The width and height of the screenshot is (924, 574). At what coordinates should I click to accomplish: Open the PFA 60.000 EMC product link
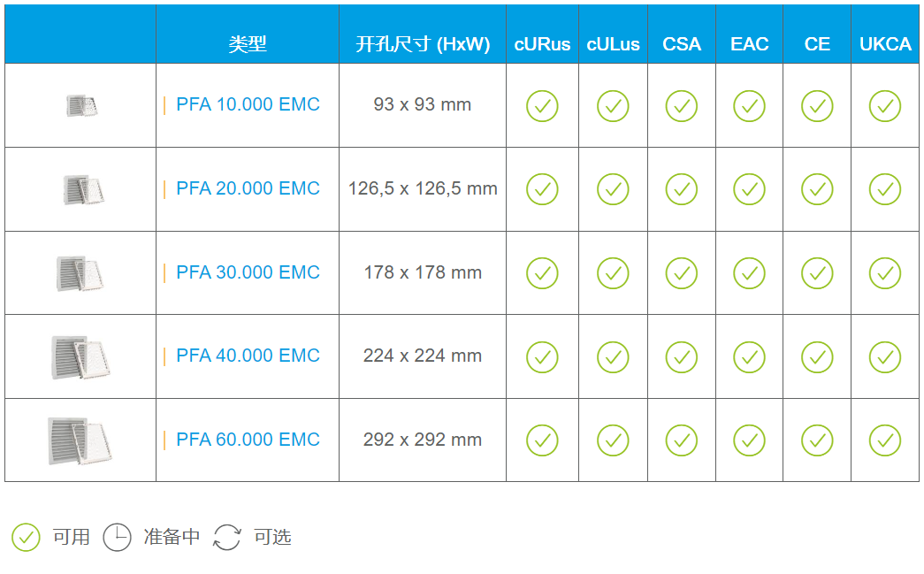248,439
